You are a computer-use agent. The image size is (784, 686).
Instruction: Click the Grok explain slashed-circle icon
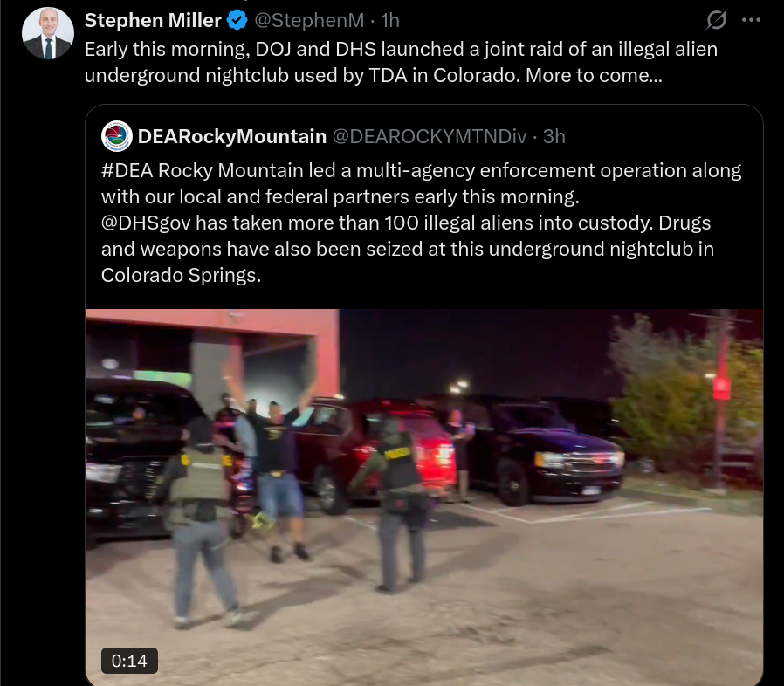tap(716, 20)
